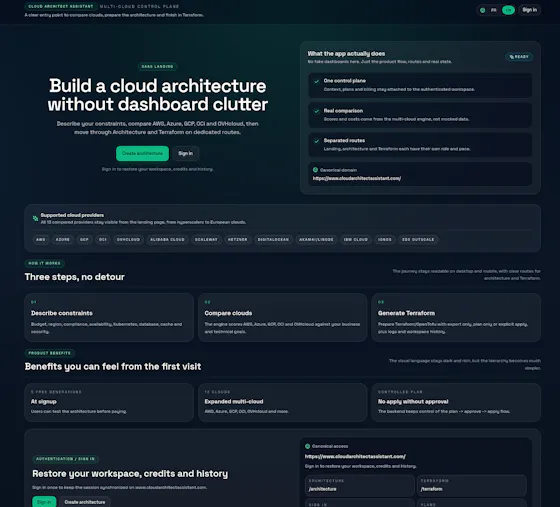Select the Alibaba Cloud provider chip
This screenshot has width=560, height=507.
click(x=167, y=239)
